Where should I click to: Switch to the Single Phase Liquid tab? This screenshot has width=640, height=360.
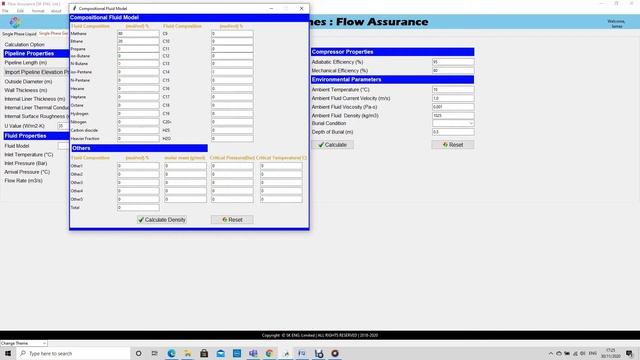[x=19, y=34]
